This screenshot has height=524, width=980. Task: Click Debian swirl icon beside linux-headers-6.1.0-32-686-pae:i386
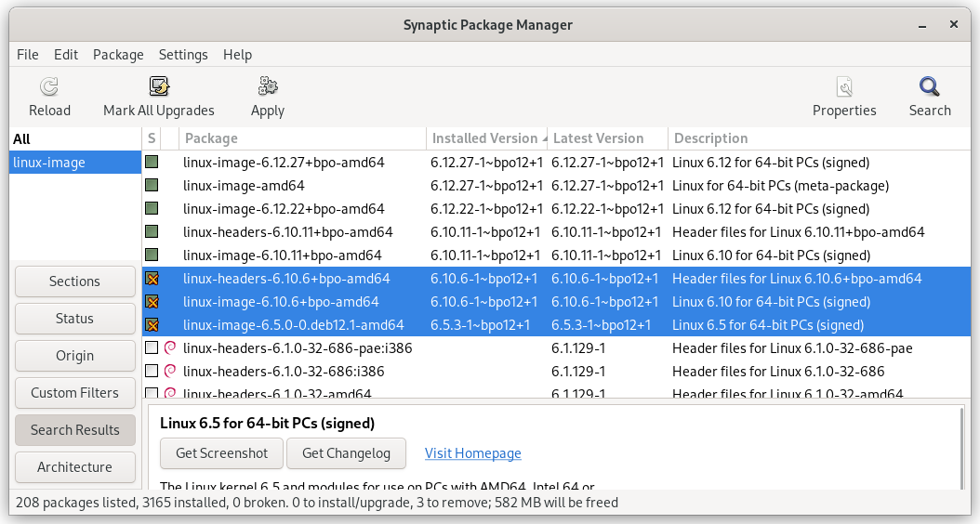tap(170, 348)
